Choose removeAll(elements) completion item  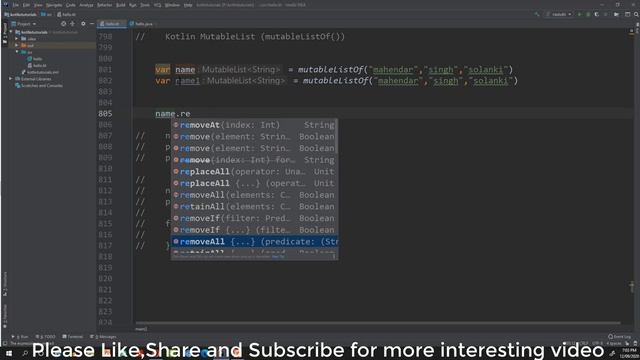(x=254, y=195)
